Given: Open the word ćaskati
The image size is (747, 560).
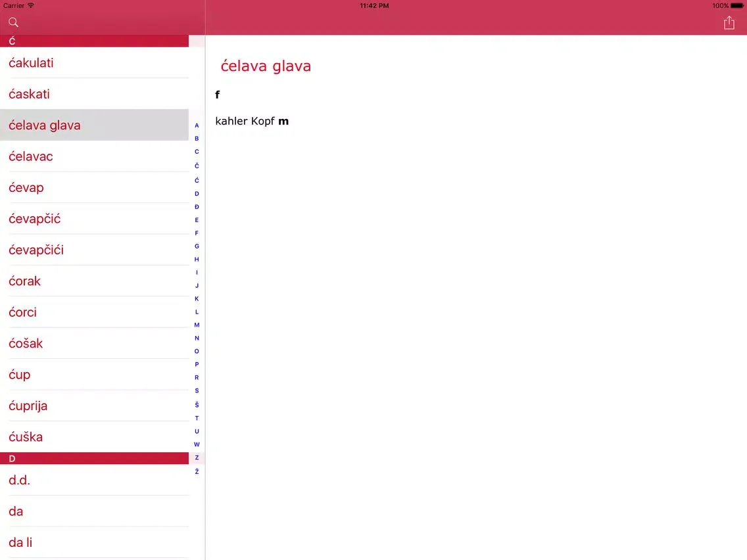Looking at the screenshot, I should (x=94, y=94).
